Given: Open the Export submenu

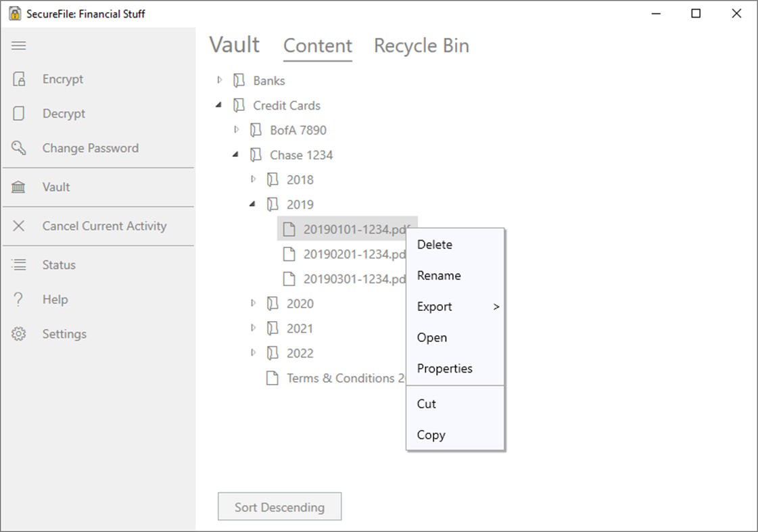Looking at the screenshot, I should (x=434, y=306).
